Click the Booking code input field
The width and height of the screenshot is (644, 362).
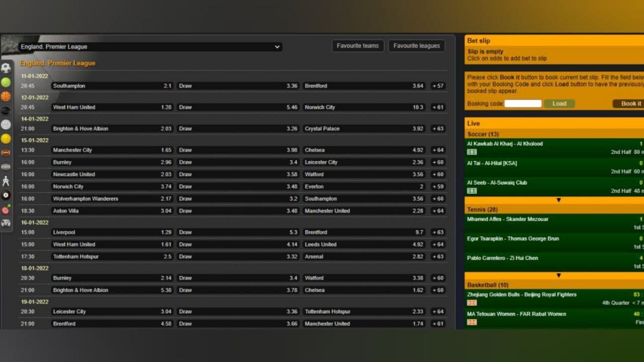pyautogui.click(x=523, y=104)
